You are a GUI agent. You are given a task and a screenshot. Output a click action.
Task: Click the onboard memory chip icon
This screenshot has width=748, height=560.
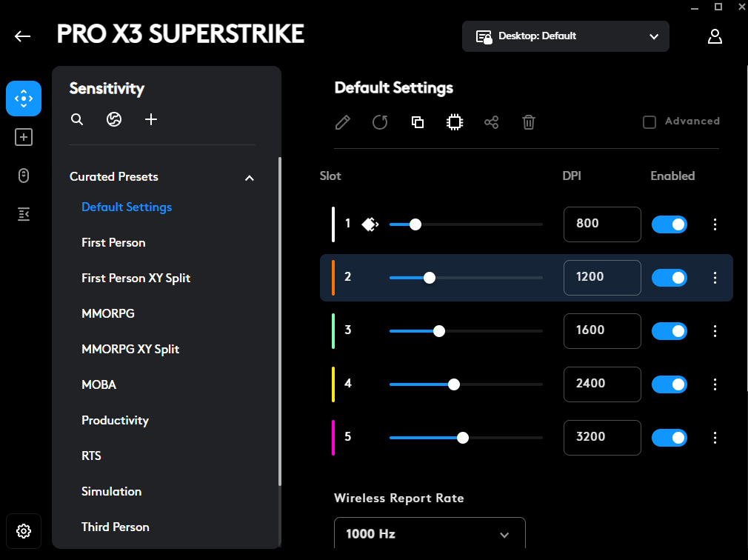(x=455, y=122)
